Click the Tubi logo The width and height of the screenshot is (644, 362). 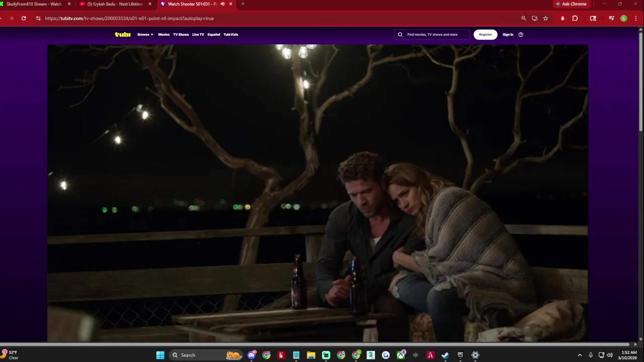pos(122,34)
